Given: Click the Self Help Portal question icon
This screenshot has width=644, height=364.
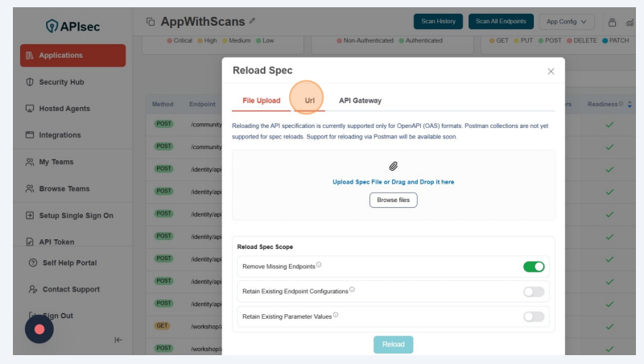Looking at the screenshot, I should tap(33, 263).
